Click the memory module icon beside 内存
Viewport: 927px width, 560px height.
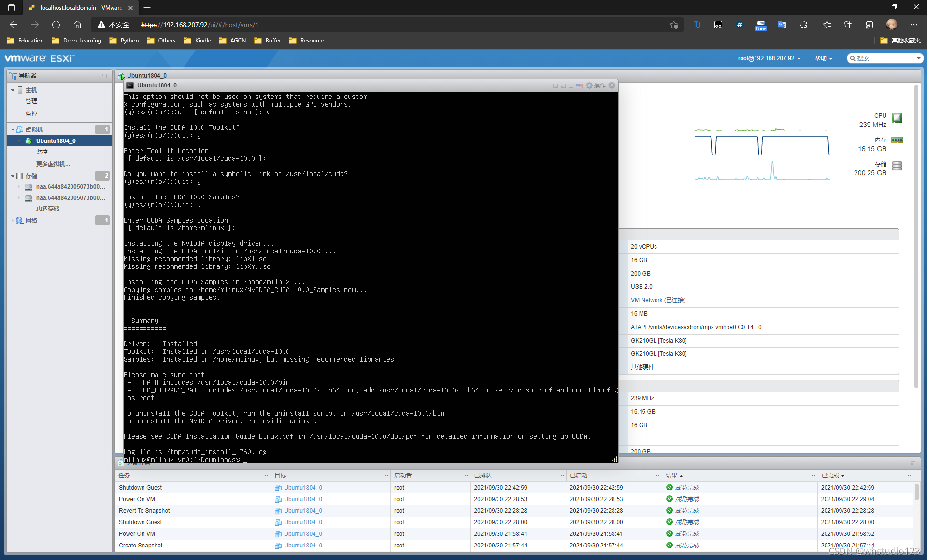897,140
